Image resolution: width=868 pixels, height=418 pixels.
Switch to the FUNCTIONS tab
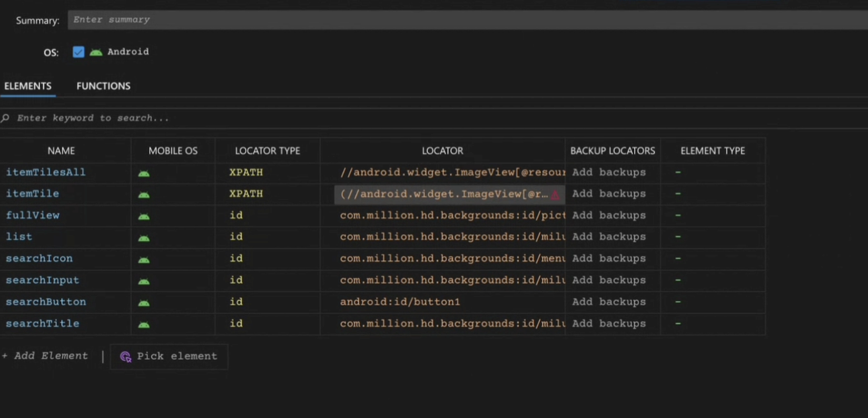(103, 86)
